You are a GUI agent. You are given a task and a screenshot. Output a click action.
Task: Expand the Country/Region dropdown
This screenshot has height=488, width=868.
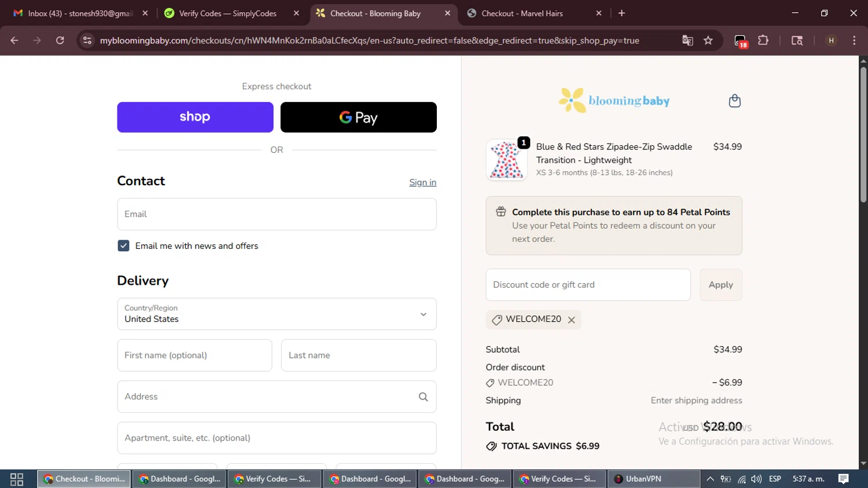pos(277,314)
